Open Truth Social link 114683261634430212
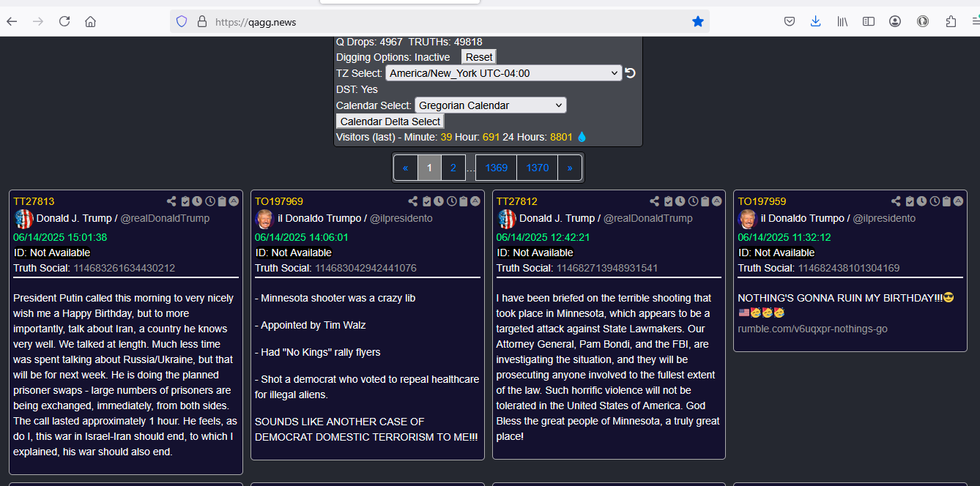 124,268
